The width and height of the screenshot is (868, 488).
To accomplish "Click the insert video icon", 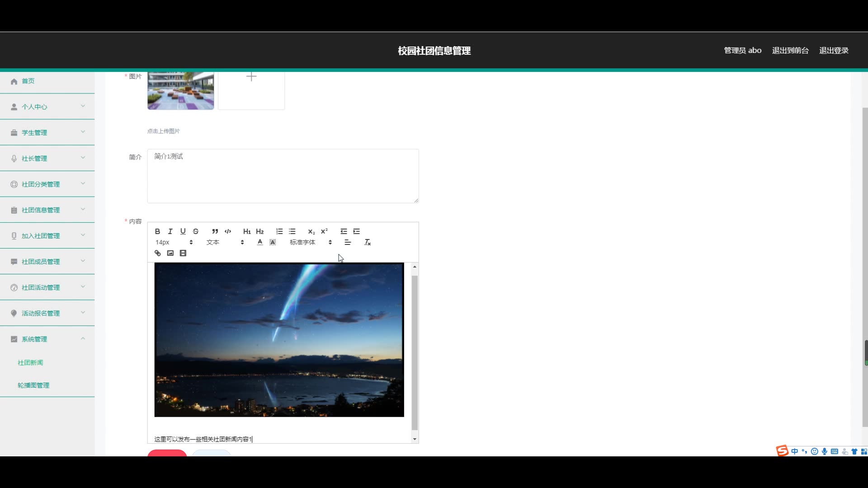I will [x=183, y=253].
